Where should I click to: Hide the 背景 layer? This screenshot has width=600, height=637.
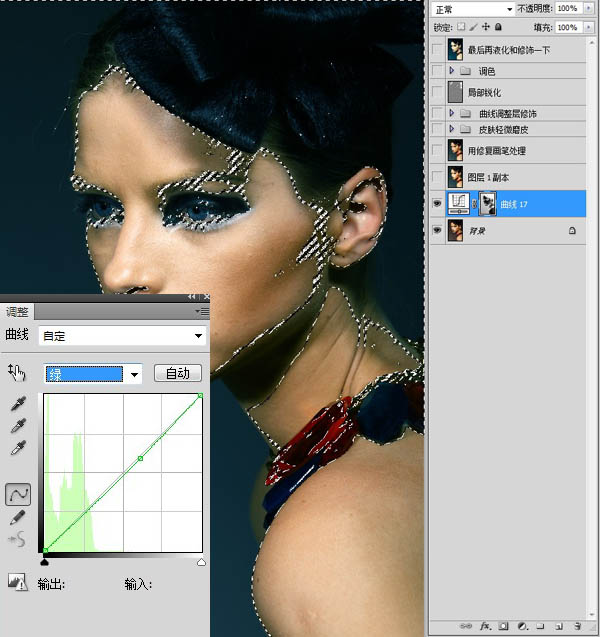(437, 230)
